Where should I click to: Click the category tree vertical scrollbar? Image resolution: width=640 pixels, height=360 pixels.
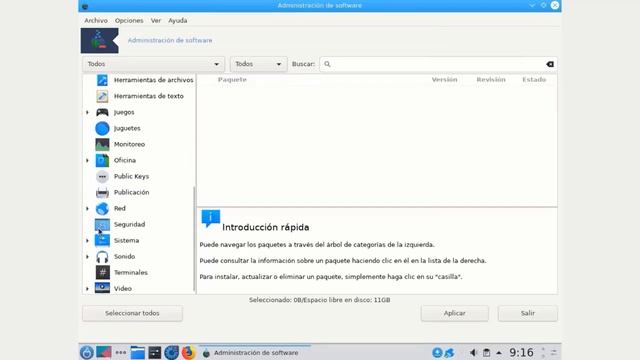tap(194, 240)
